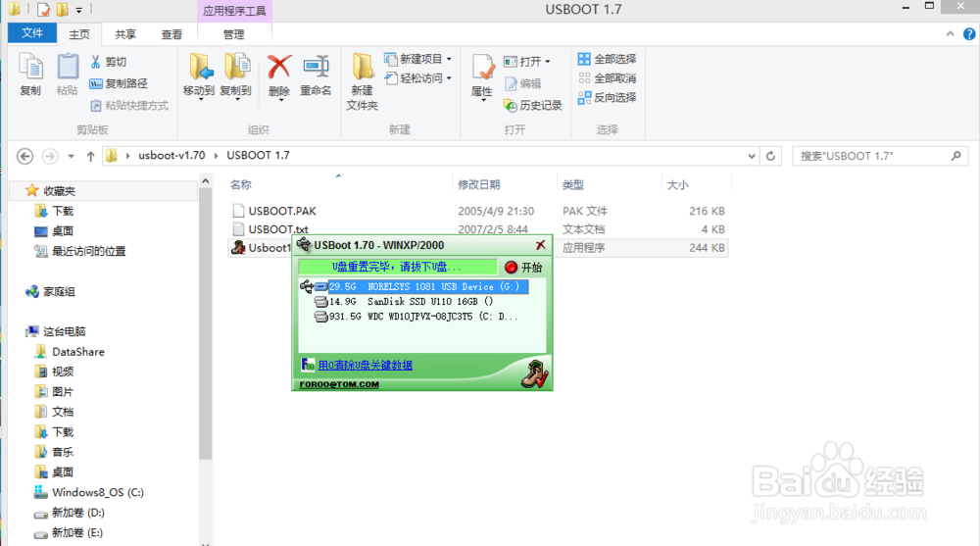The width and height of the screenshot is (980, 546).
Task: Open 新加卷 (D:) drive
Action: pos(77,513)
